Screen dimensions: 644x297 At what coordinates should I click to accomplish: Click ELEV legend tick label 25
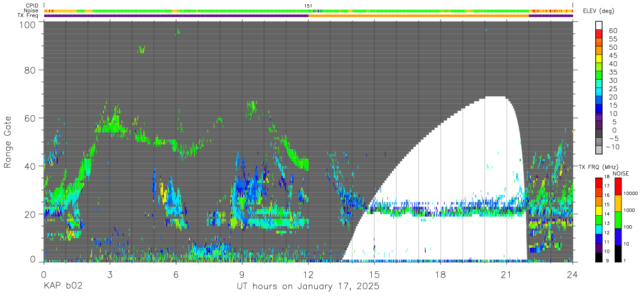(613, 89)
